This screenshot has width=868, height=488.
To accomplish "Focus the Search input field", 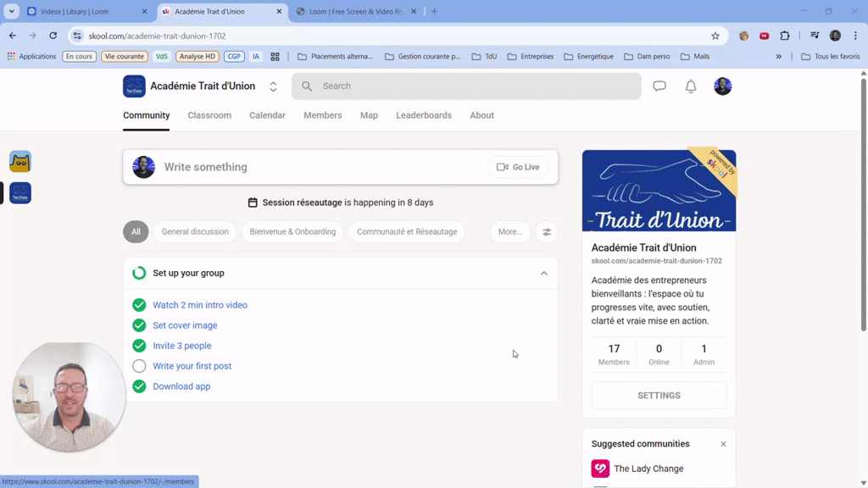I will [466, 86].
